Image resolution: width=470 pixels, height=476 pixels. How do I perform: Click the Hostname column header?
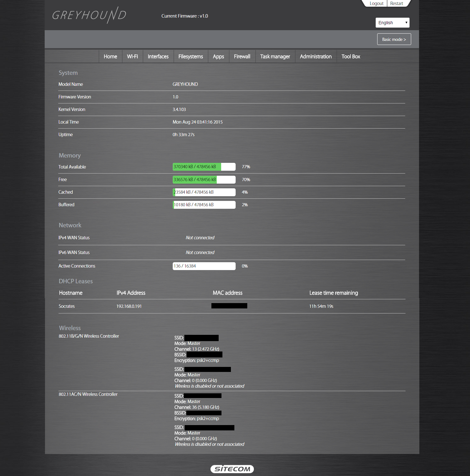tap(71, 293)
